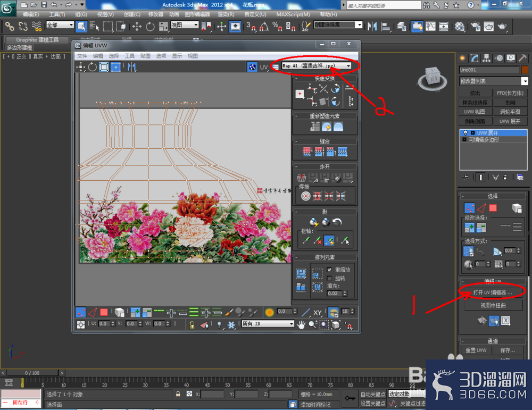Toggle Auto Key button (自动关键点)
The image size is (532, 410).
[373, 394]
